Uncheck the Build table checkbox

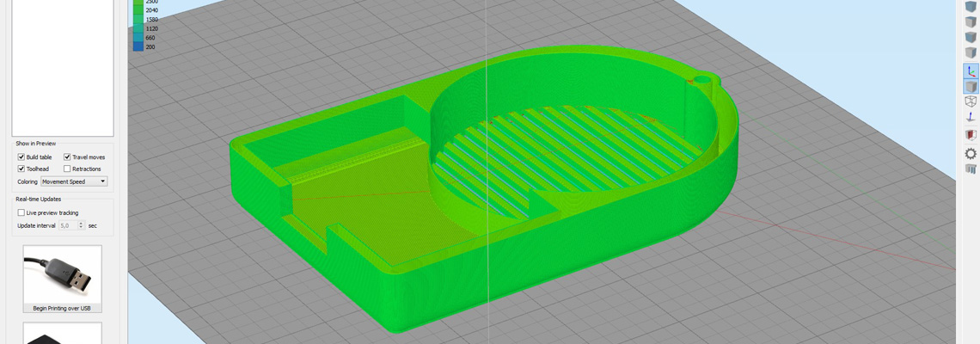click(x=21, y=157)
